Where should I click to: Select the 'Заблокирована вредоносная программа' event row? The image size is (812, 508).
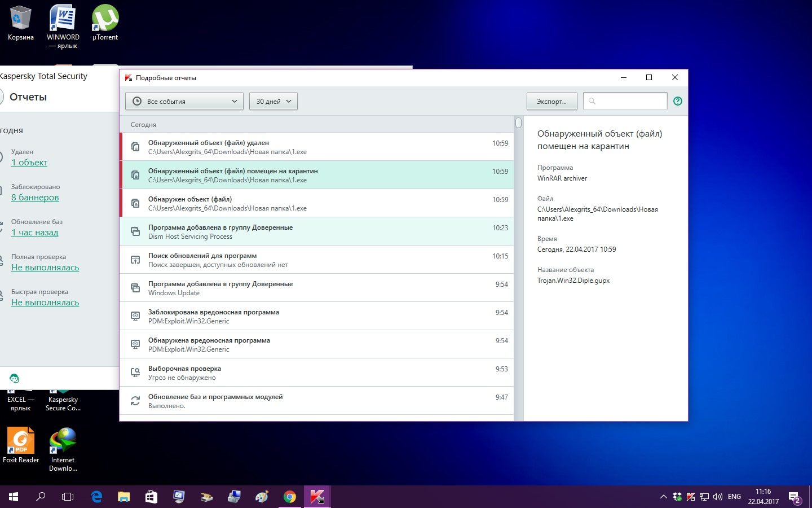coord(316,316)
